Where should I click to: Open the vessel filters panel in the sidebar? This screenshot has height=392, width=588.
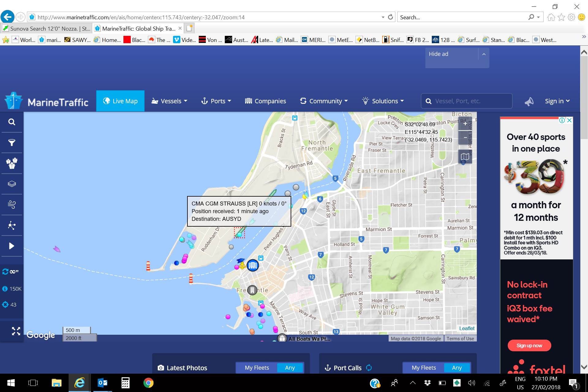coord(12,142)
